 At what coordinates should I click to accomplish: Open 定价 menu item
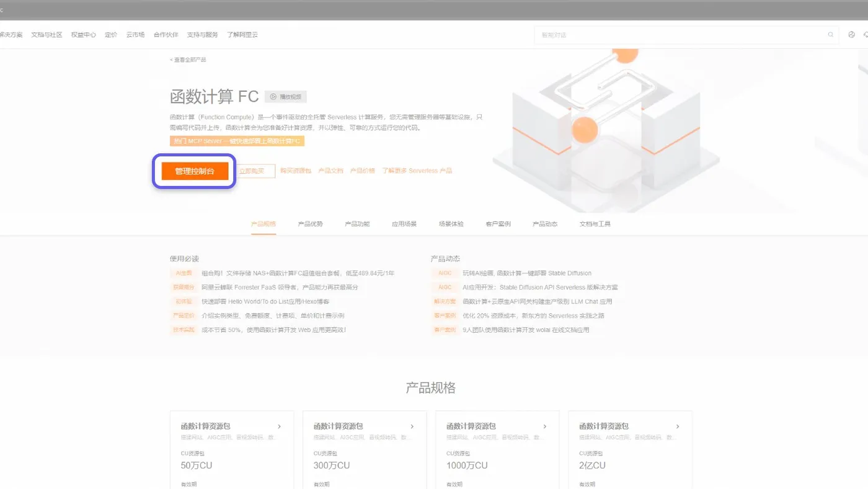coord(111,35)
